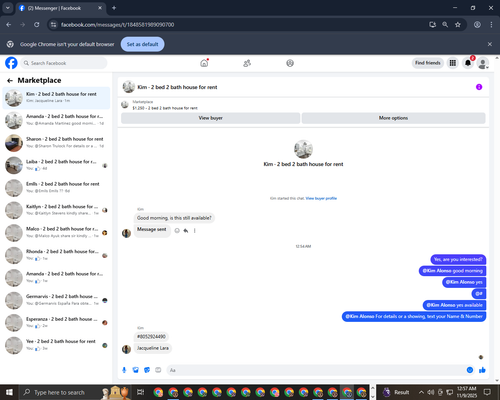Click 'Good morning, is this still available?' message
The image size is (500, 400).
pyautogui.click(x=174, y=218)
